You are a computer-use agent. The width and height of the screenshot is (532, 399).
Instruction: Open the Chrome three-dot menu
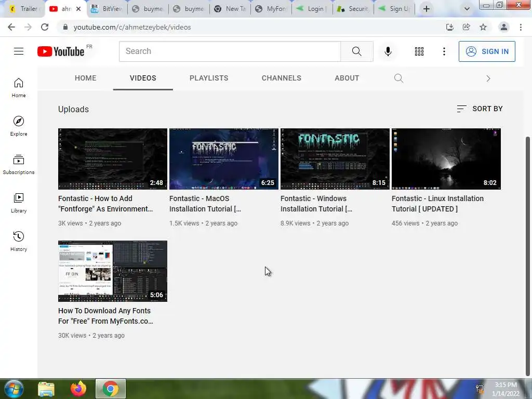pyautogui.click(x=521, y=27)
